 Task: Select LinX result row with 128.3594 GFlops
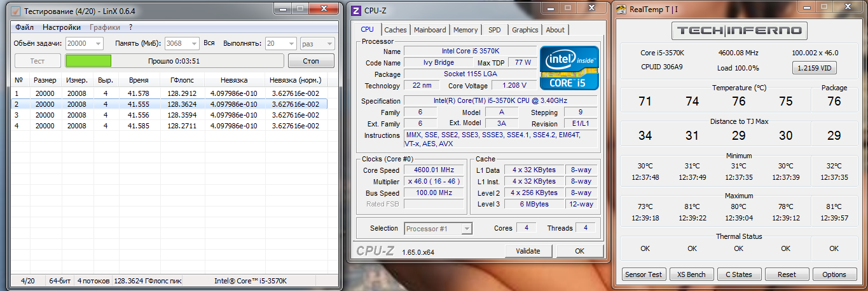coord(170,114)
